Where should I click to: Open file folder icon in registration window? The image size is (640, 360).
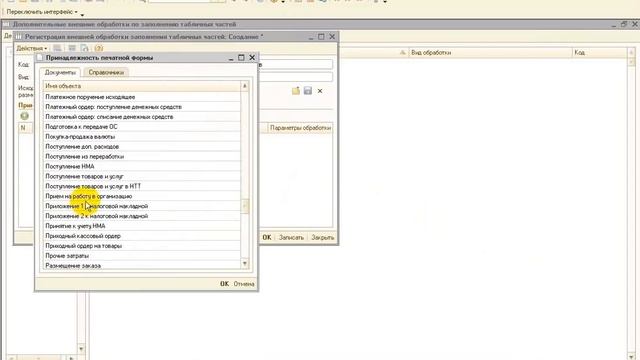click(296, 91)
